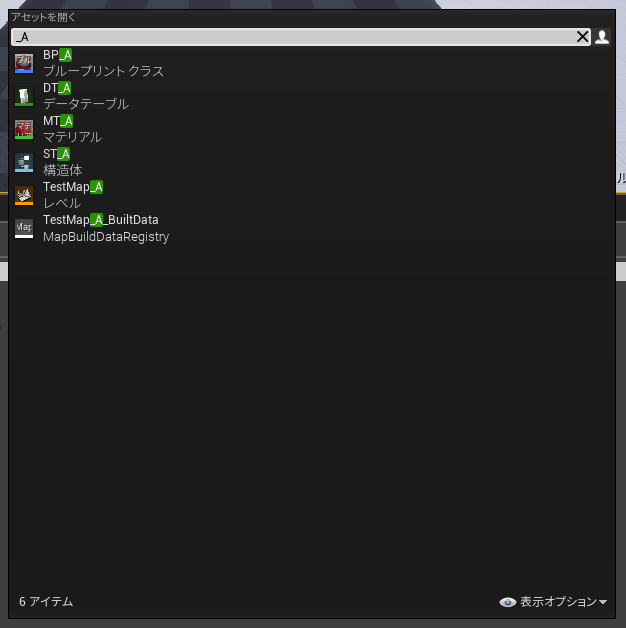Click the ST_A structure icon

[x=24, y=162]
